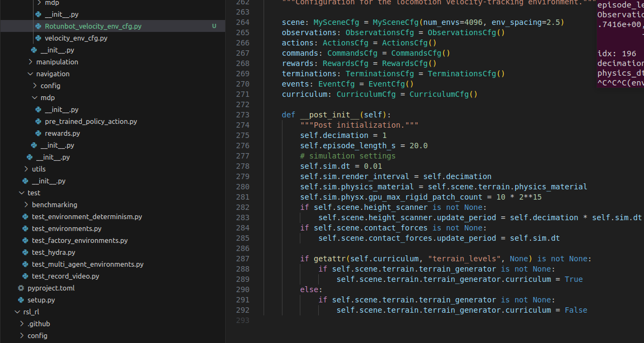Open pre_trained_policy_action.py
This screenshot has height=343, width=644.
91,121
